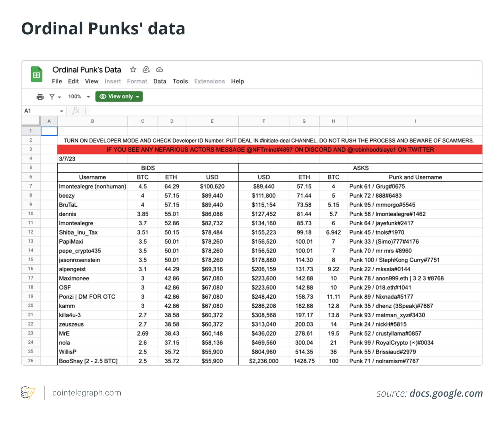Click the filter funnel icon
Viewport: 504px width, 421px height.
(52, 97)
